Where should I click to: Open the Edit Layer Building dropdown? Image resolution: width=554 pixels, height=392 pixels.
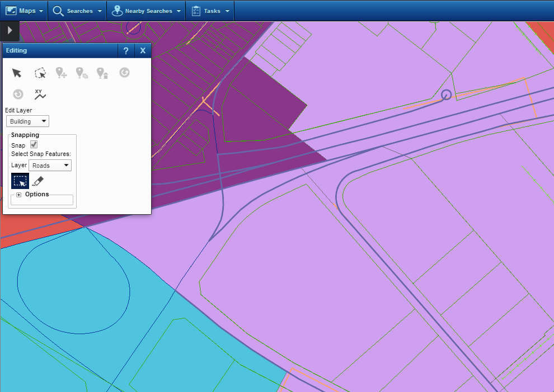tap(27, 121)
